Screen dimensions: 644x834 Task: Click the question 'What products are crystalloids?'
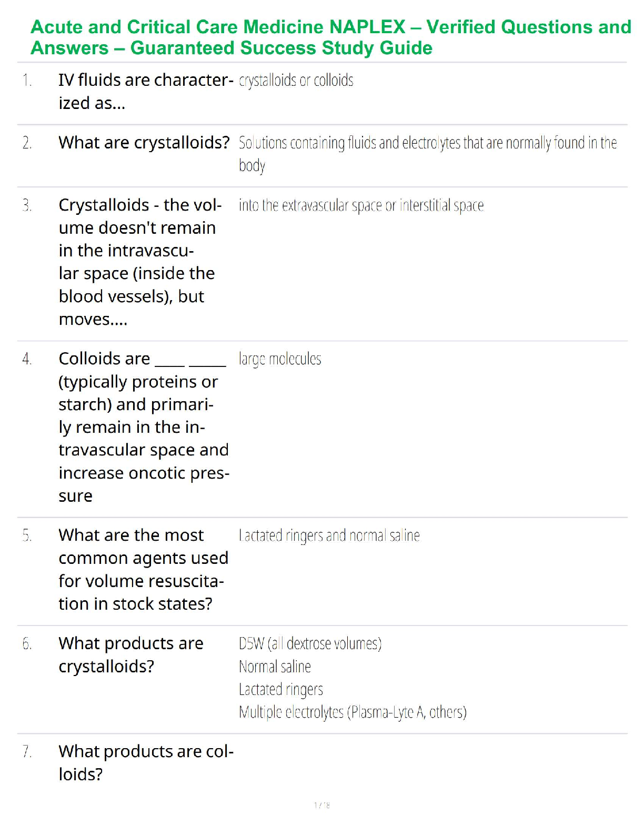[130, 654]
